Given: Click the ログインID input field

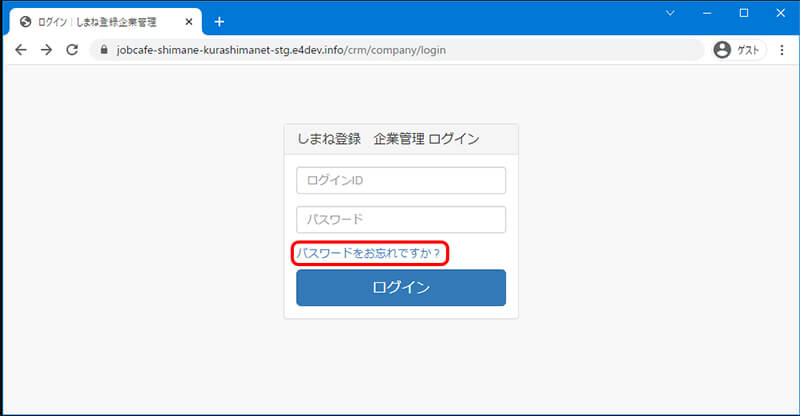Looking at the screenshot, I should [401, 180].
